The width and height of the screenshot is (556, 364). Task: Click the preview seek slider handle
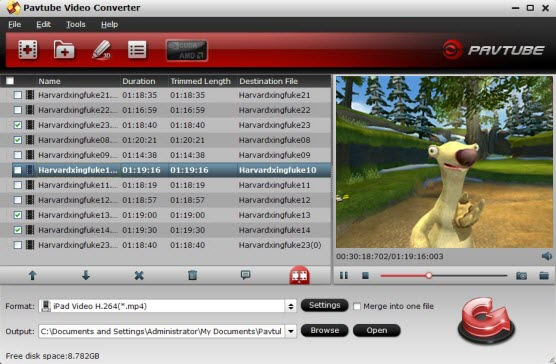point(429,275)
